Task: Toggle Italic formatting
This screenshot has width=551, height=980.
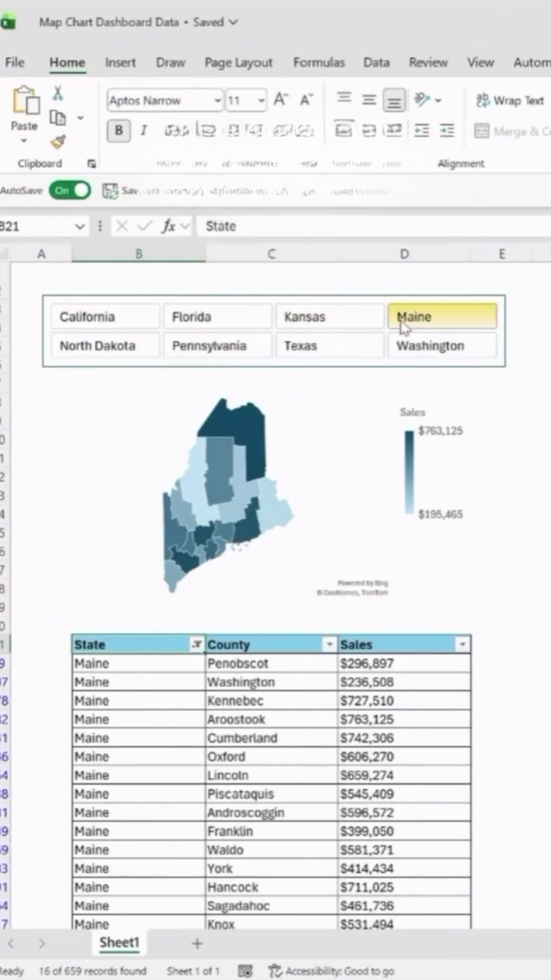Action: (144, 131)
